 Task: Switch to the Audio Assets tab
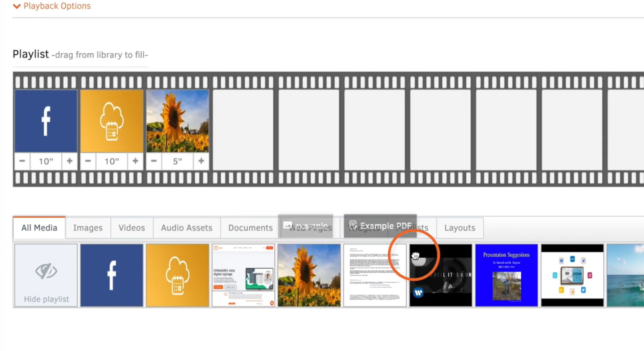[186, 228]
